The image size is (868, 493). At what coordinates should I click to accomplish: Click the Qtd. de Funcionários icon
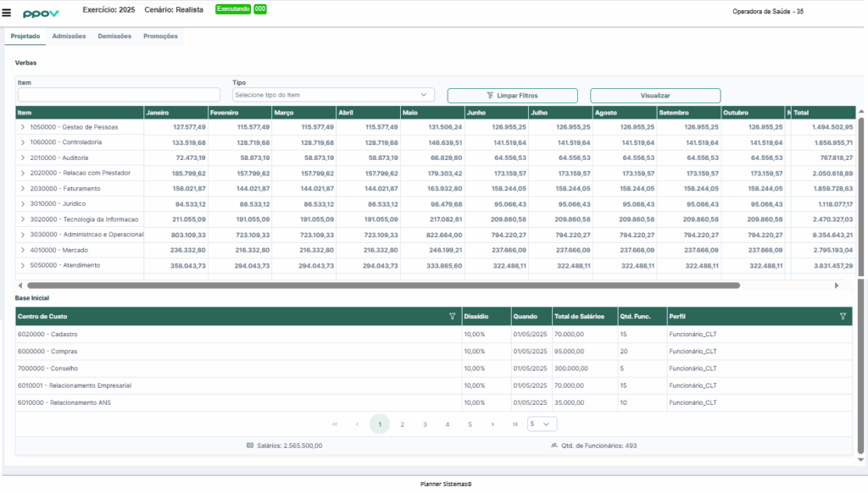554,446
